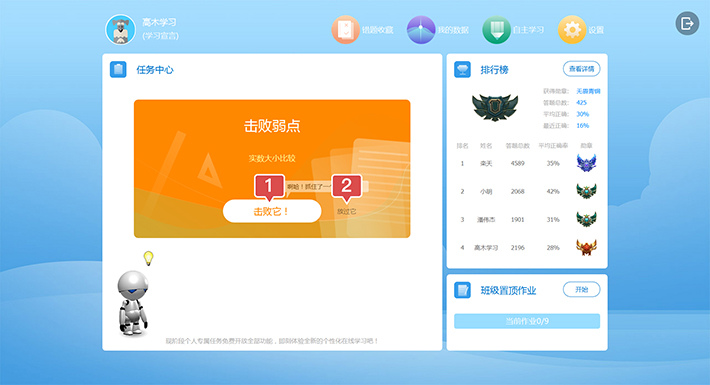Select 高木学习 name in leaderboard row
The image size is (710, 385).
(x=486, y=248)
